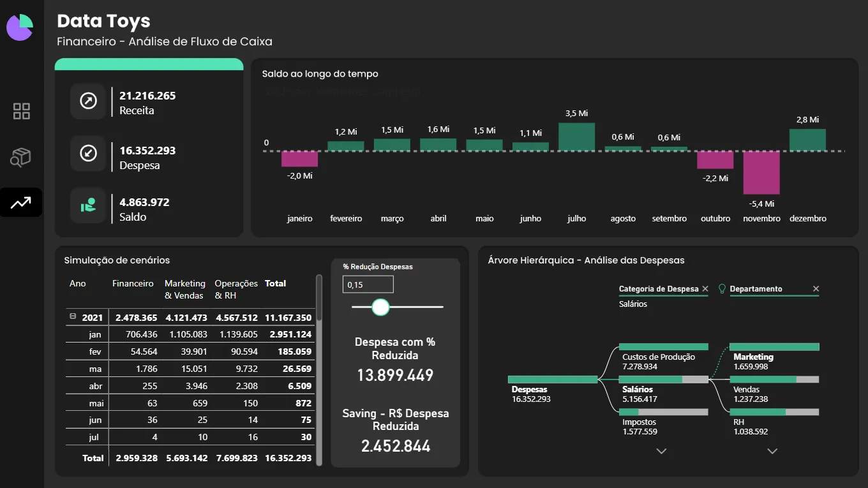Click the Data Toys pie logo
868x488 pixels.
coord(20,27)
